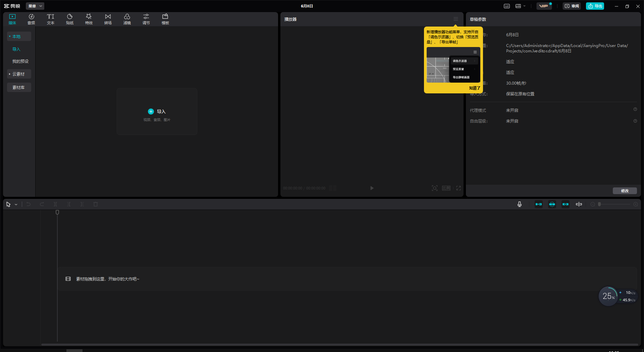
Task: Zoom out the timeline with minus icon
Action: point(593,204)
